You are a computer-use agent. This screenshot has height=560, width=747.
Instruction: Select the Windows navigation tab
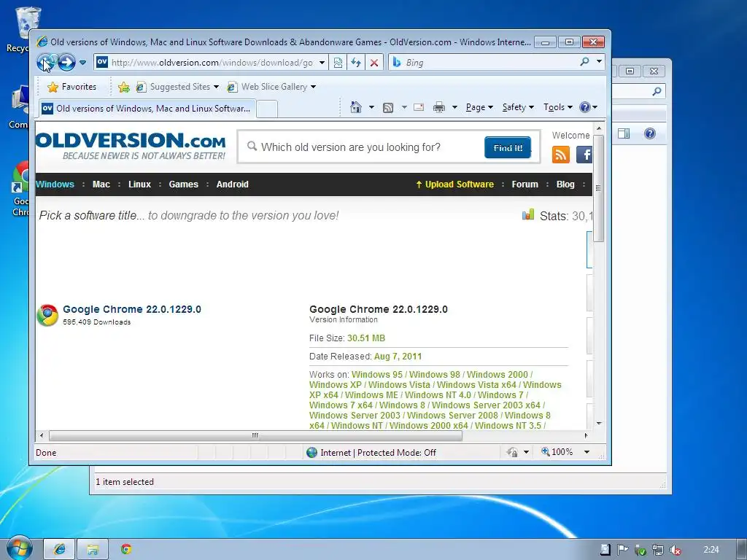click(55, 184)
